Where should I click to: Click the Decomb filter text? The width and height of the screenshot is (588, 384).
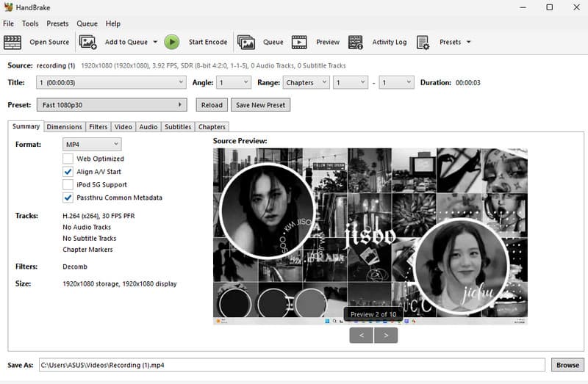pyautogui.click(x=75, y=267)
